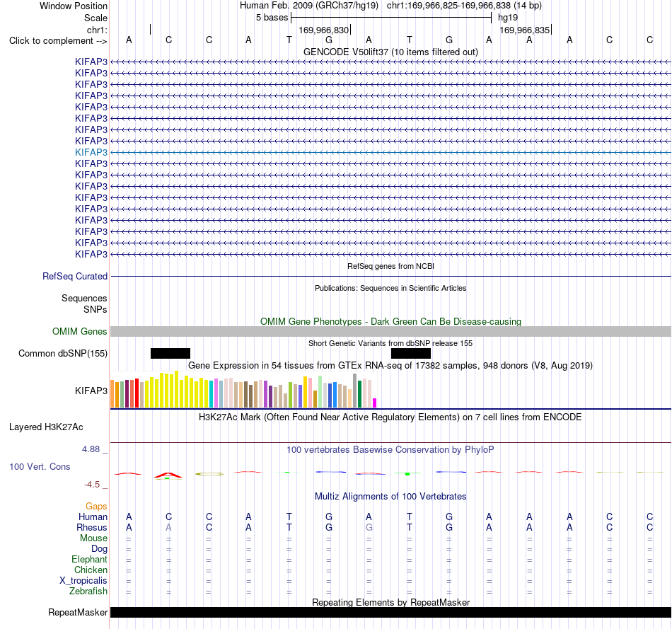Click the gray mismatched A in the Rhesus row

169,527
